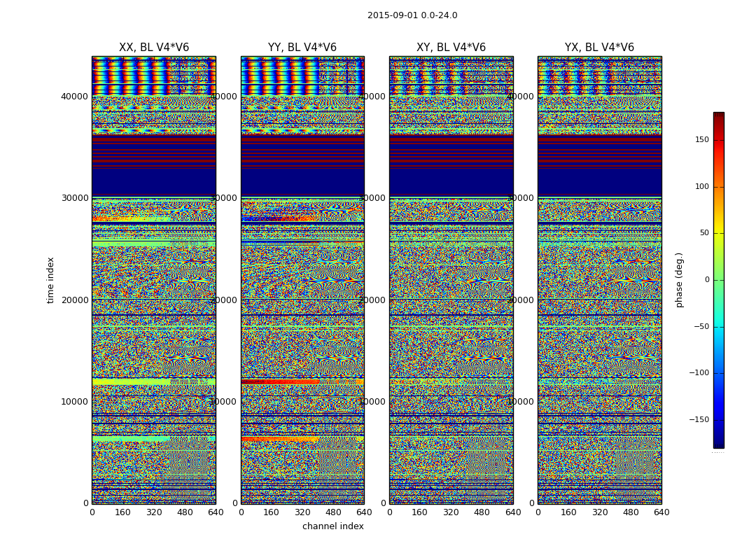Click the "YY, BL V4*V6" panel title

[302, 48]
